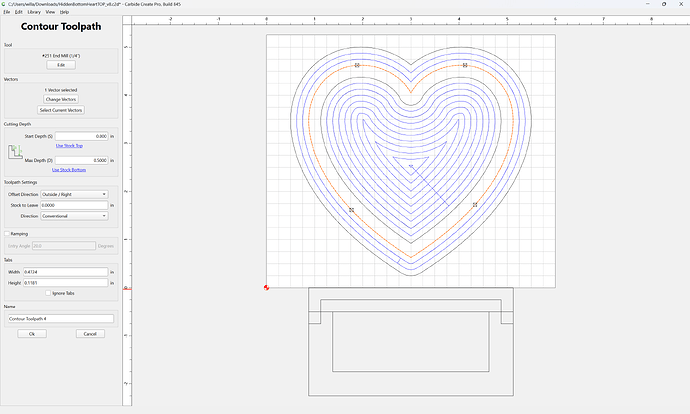
Task: Open the Library menu
Action: click(x=34, y=12)
